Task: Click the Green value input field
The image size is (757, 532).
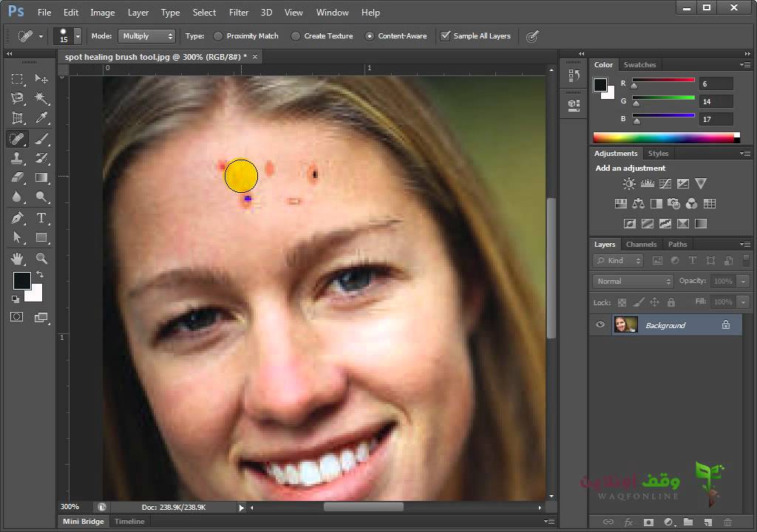Action: 716,101
